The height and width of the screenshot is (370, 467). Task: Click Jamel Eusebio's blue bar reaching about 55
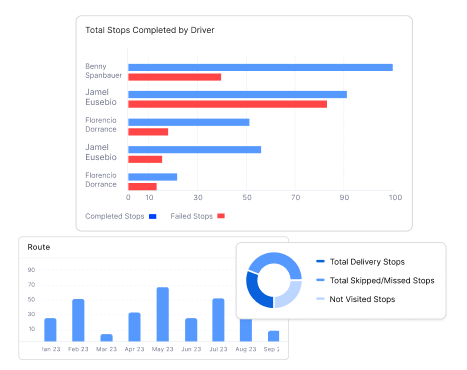coord(195,150)
